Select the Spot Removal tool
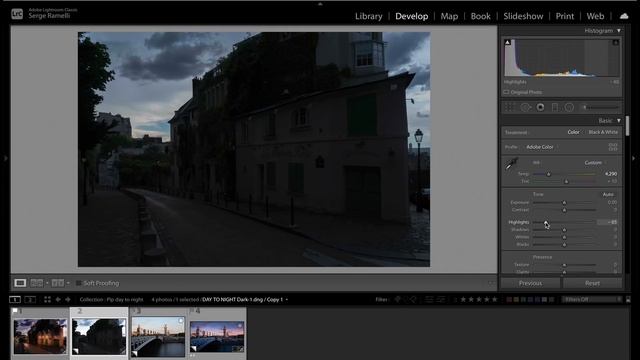 525,107
